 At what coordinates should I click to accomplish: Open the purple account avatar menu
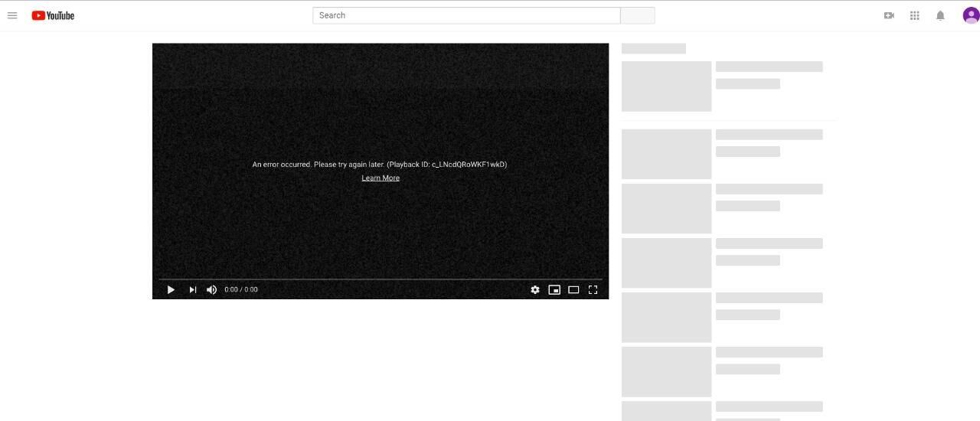pos(971,15)
